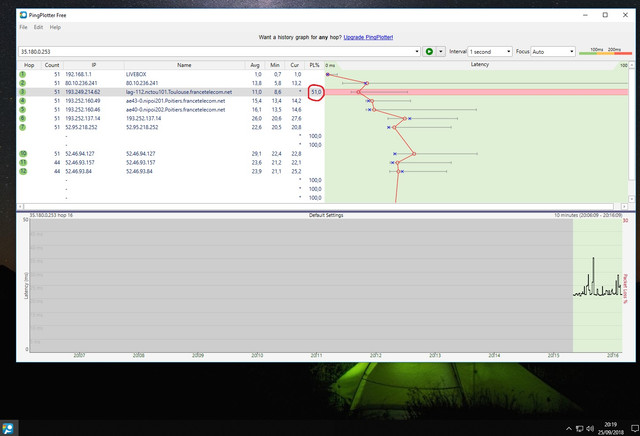
Task: Click the 29,1 average latency value
Action: [x=257, y=153]
